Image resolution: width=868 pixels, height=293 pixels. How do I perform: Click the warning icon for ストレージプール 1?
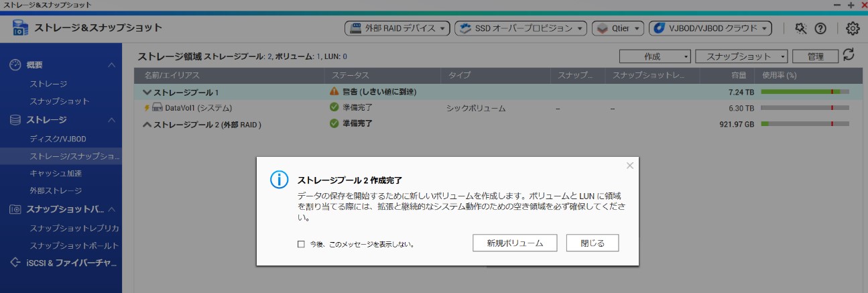pyautogui.click(x=334, y=91)
